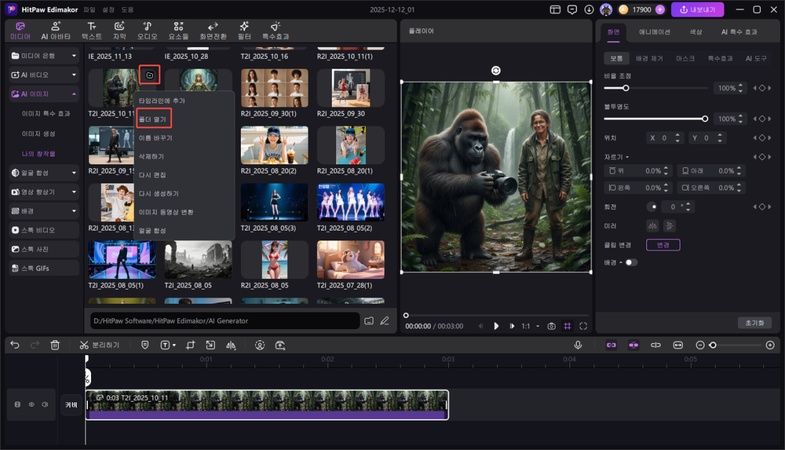Take a snapshot with the camera icon

click(x=551, y=326)
